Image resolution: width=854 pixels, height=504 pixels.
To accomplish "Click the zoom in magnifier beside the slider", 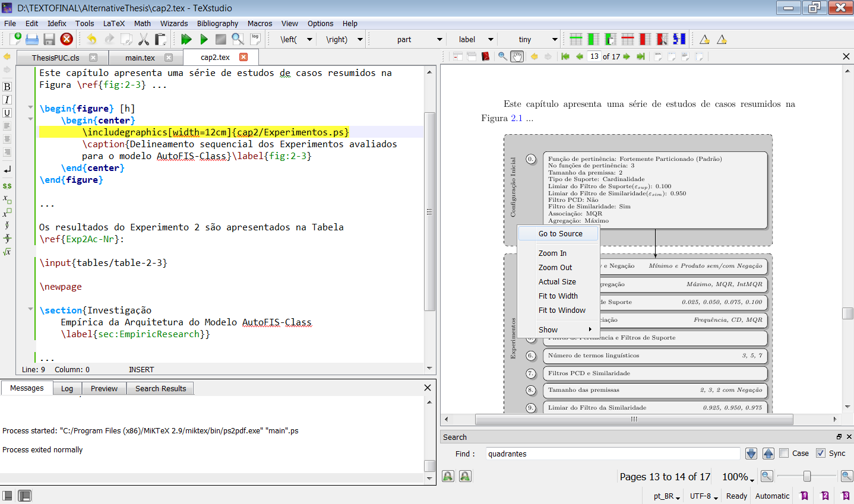I will [847, 476].
